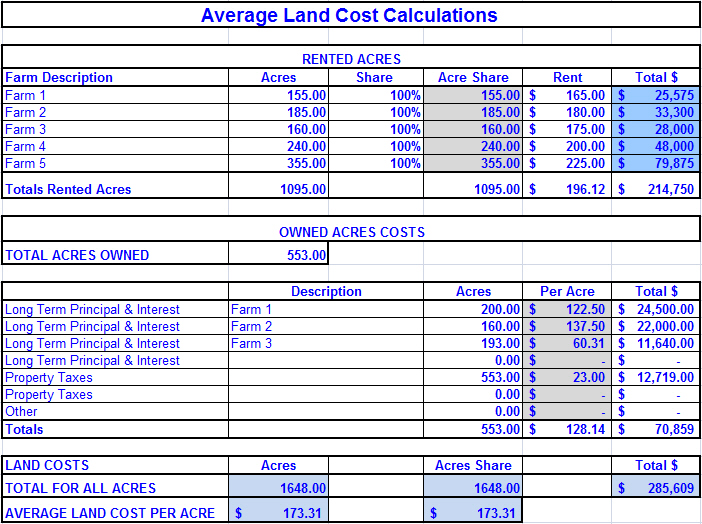Click the RENTED ACRES section header
Screen dimensions: 702x524
pos(351,59)
